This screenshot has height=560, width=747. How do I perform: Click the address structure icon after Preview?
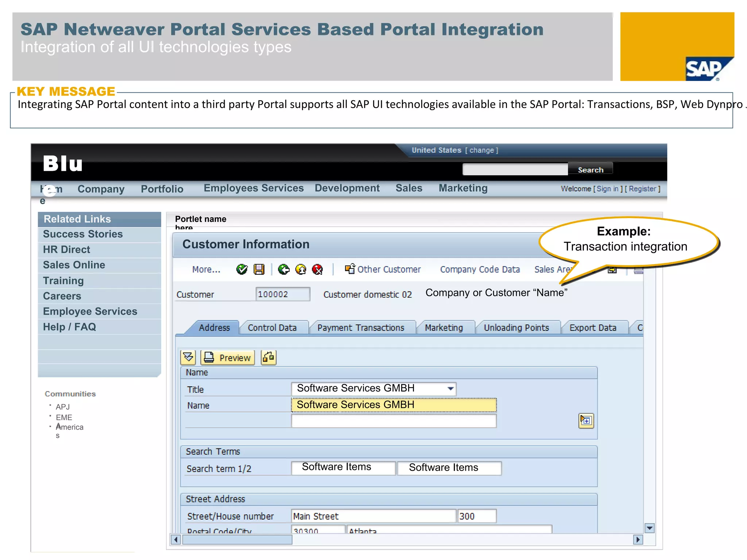point(268,357)
